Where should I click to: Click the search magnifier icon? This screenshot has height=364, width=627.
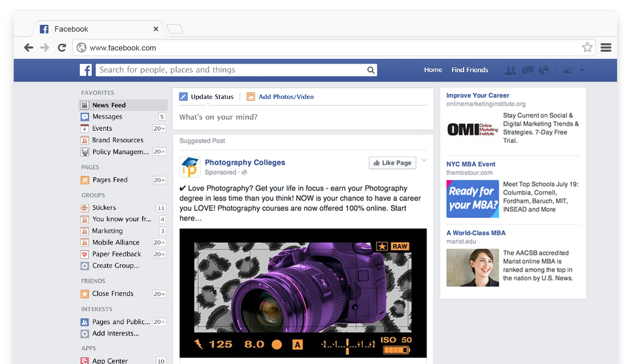pyautogui.click(x=370, y=70)
